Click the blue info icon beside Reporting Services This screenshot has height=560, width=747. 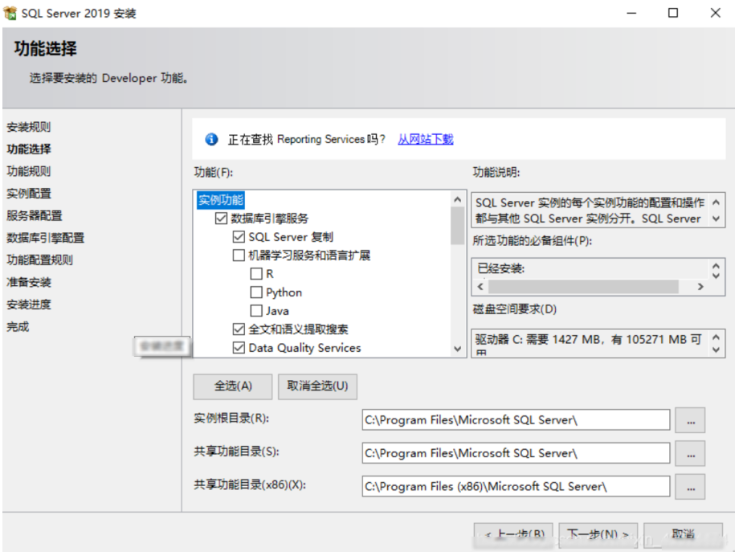point(211,139)
